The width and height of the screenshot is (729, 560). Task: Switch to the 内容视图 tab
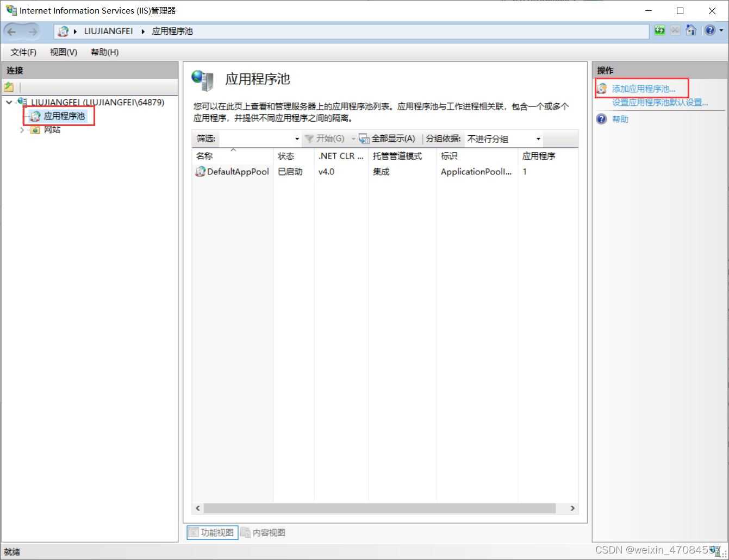click(263, 532)
